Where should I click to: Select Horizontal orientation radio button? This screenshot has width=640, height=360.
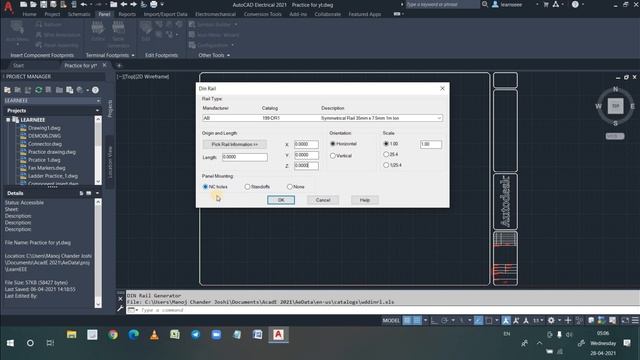pyautogui.click(x=333, y=144)
